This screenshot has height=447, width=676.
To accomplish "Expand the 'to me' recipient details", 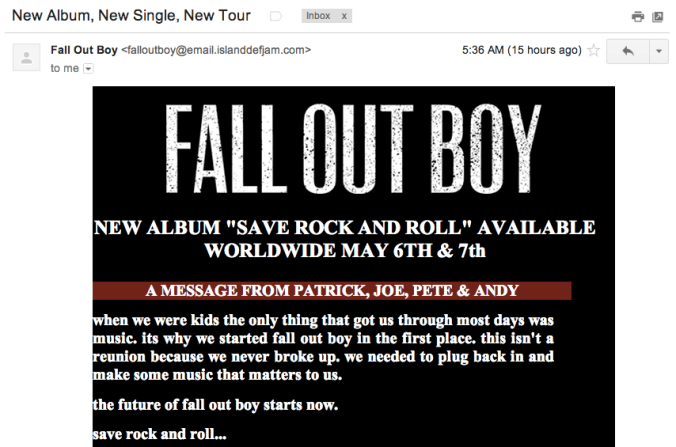I will tap(88, 68).
